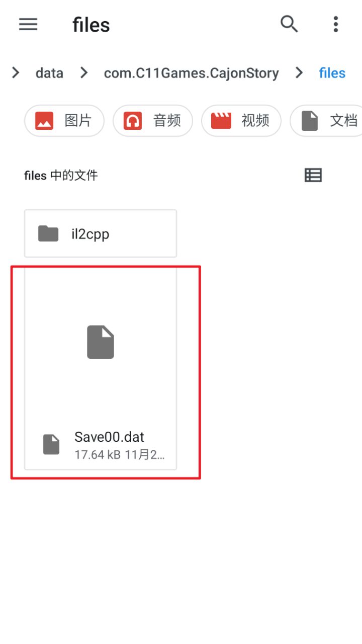The height and width of the screenshot is (644, 362).
Task: Go to com.C11Games.CajonStory breadcrumb
Action: (x=191, y=73)
